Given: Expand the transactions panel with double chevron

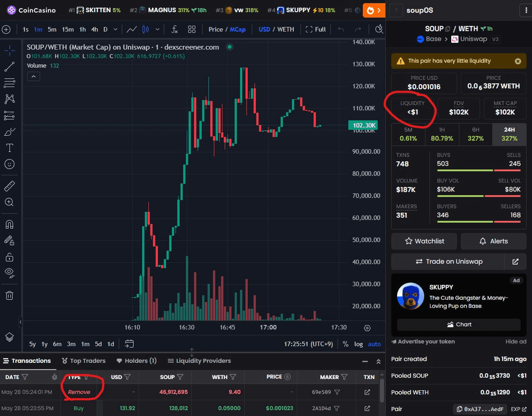Looking at the screenshot, I should tap(379, 361).
